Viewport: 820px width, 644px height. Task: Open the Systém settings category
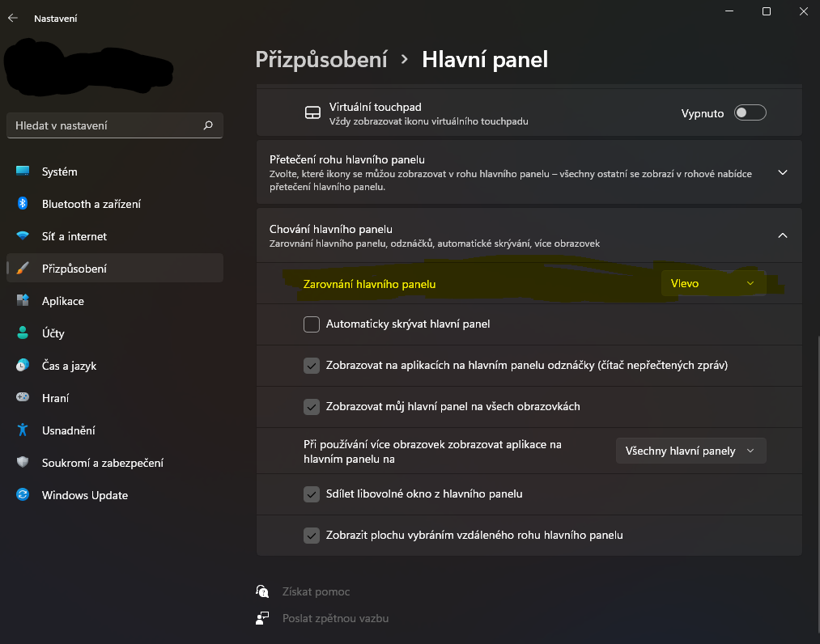59,172
